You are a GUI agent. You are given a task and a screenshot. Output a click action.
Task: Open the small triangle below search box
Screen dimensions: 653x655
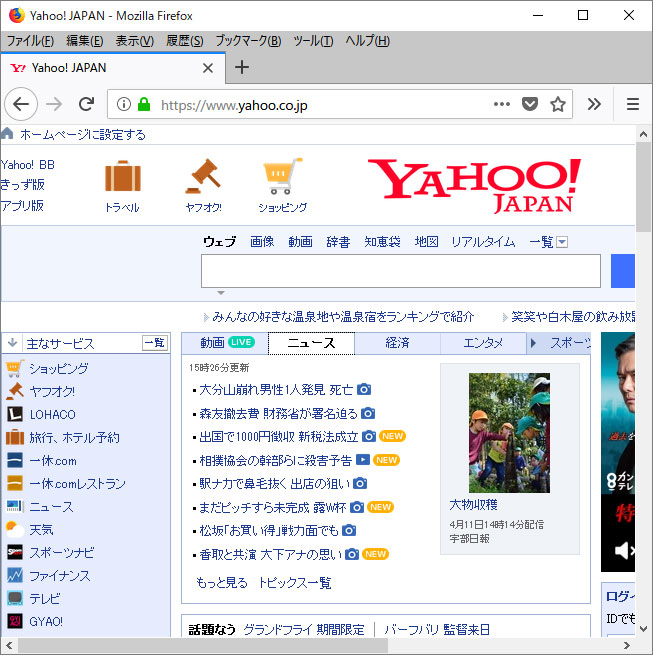tap(221, 293)
